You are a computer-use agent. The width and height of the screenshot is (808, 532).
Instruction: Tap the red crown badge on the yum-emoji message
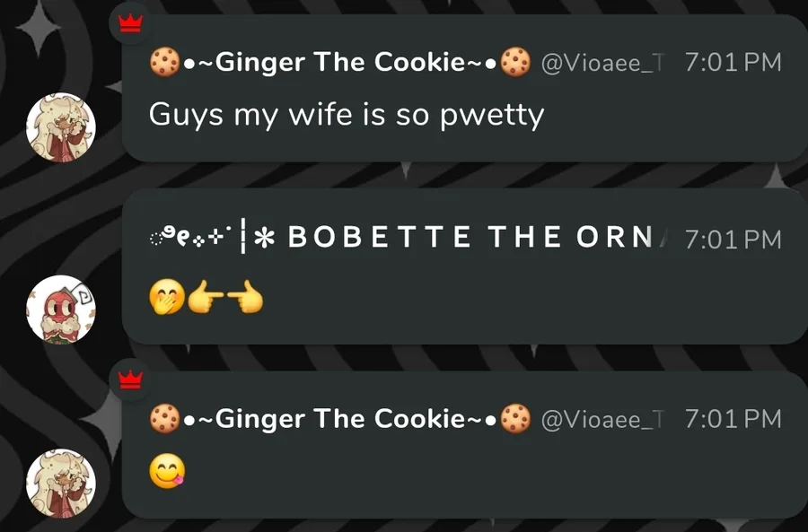pos(130,380)
